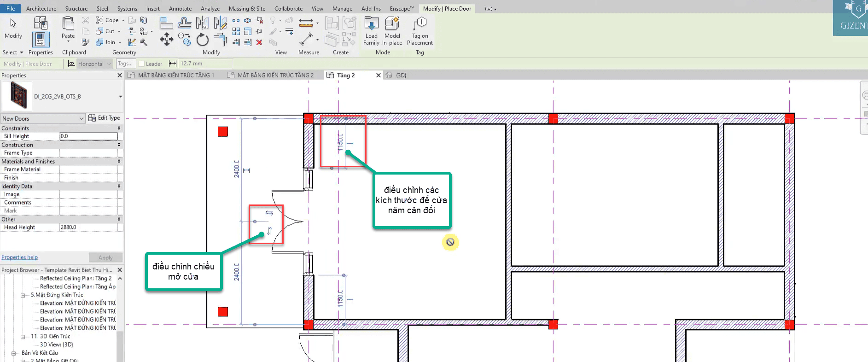
Task: Select the Cope geometry tool
Action: (107, 20)
